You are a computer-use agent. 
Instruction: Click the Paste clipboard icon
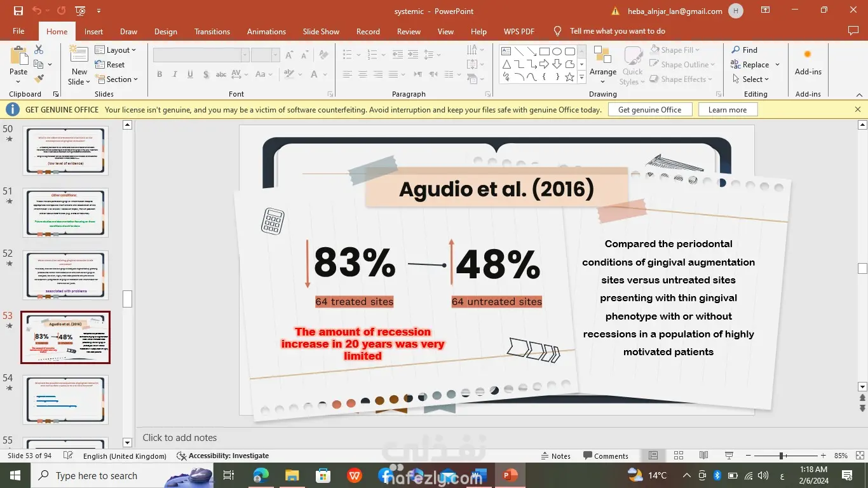coord(18,56)
